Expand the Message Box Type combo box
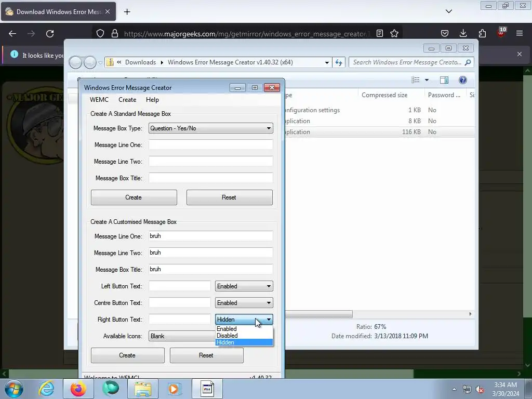The height and width of the screenshot is (399, 532). pos(211,128)
